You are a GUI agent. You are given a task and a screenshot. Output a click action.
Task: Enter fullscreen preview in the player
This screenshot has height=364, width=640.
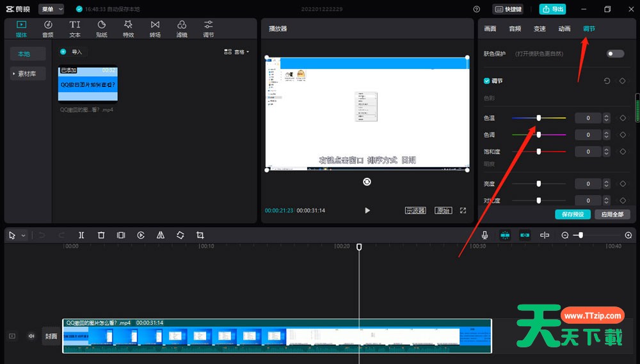(x=463, y=210)
